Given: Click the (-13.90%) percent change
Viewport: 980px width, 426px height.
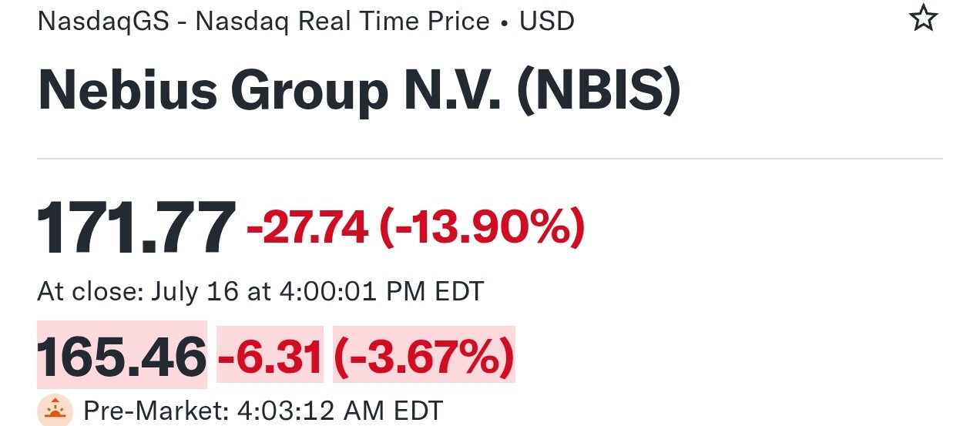Looking at the screenshot, I should [x=482, y=228].
